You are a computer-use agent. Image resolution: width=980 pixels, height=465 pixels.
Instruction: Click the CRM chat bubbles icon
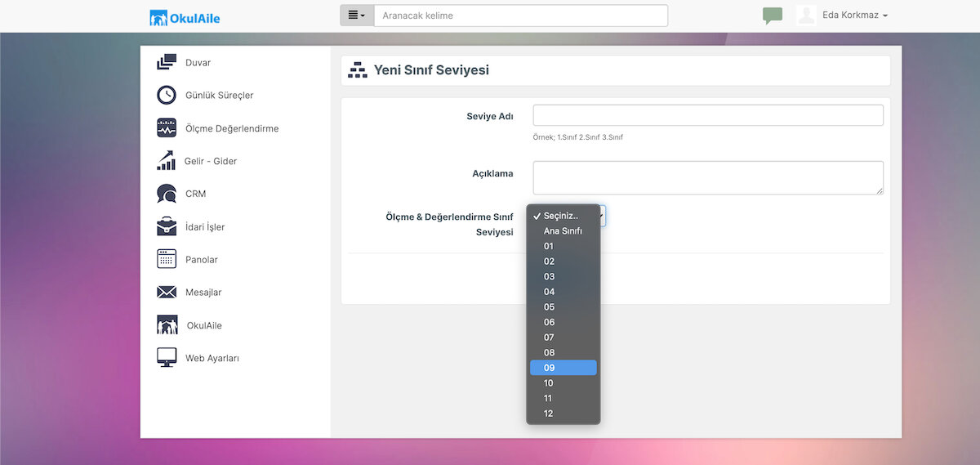point(167,194)
